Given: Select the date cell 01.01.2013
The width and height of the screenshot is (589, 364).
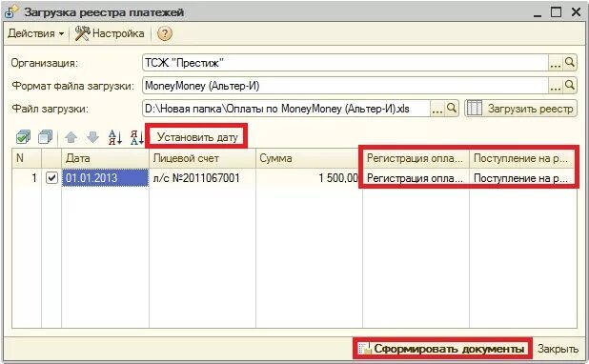Looking at the screenshot, I should (x=105, y=177).
